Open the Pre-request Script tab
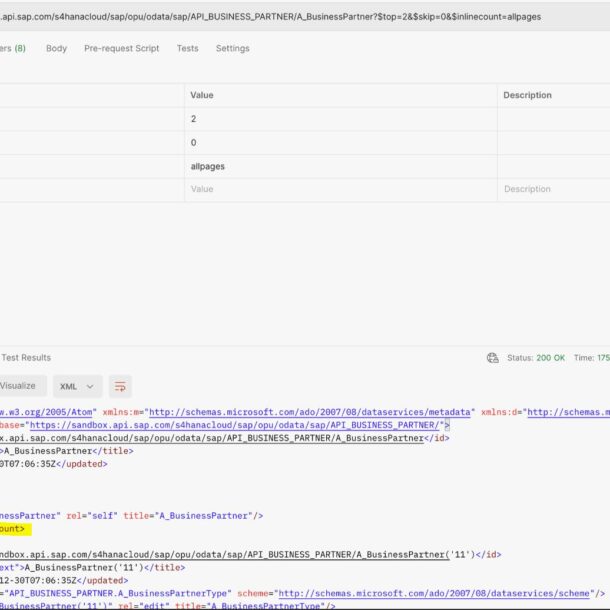Viewport: 610px width, 610px height. click(x=121, y=48)
